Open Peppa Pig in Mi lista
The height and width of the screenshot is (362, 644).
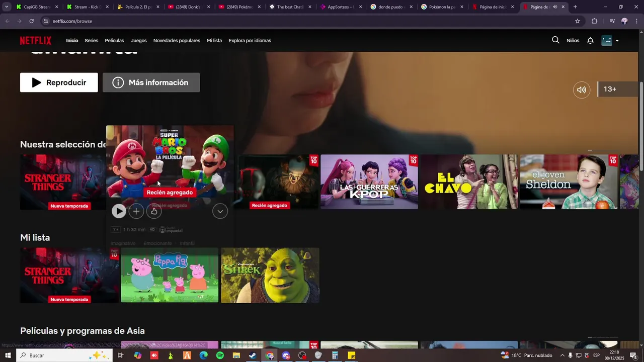tap(170, 275)
